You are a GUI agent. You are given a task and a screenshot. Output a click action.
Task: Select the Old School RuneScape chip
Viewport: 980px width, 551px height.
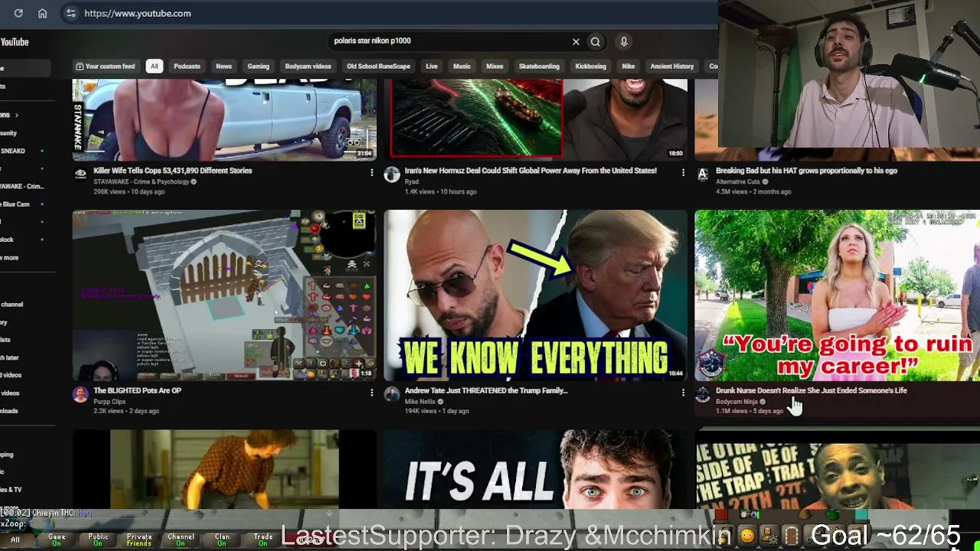click(x=378, y=67)
